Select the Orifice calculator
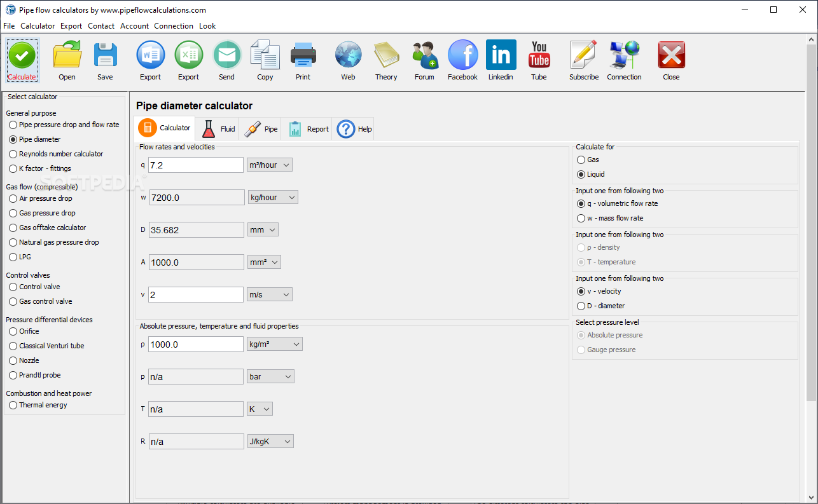 (24, 331)
